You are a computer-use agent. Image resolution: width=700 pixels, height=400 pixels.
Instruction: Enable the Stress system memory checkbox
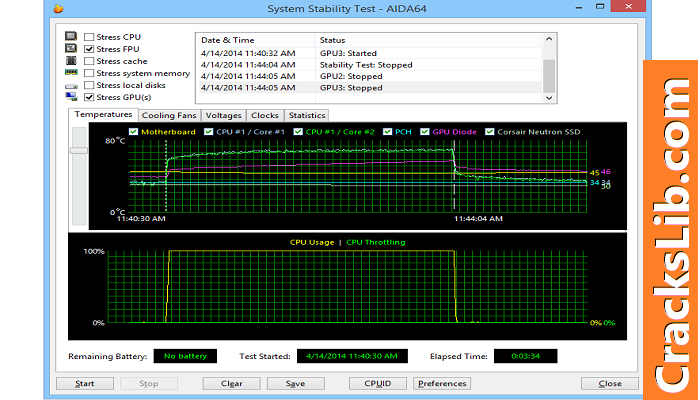pos(89,73)
